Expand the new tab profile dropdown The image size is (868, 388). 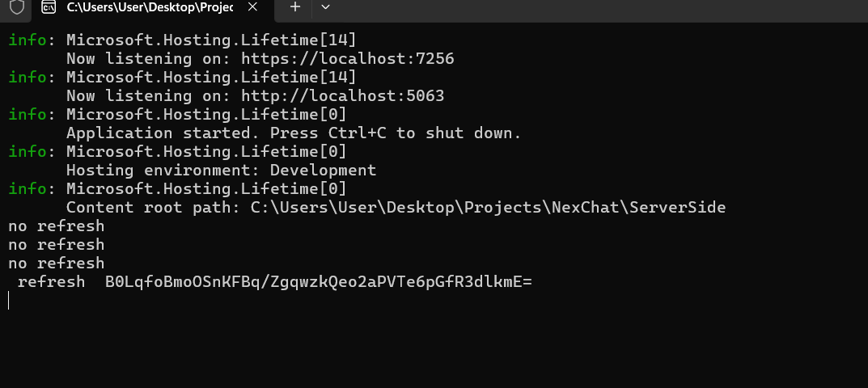325,7
